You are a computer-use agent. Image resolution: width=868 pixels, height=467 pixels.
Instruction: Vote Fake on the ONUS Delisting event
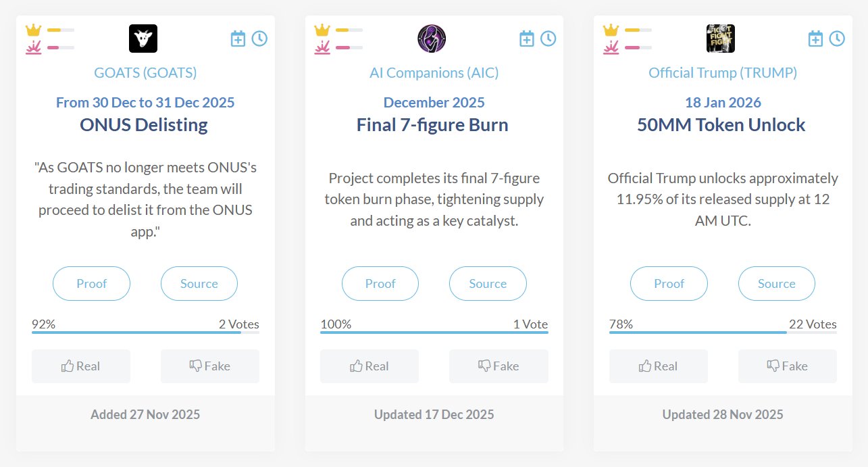pos(210,366)
